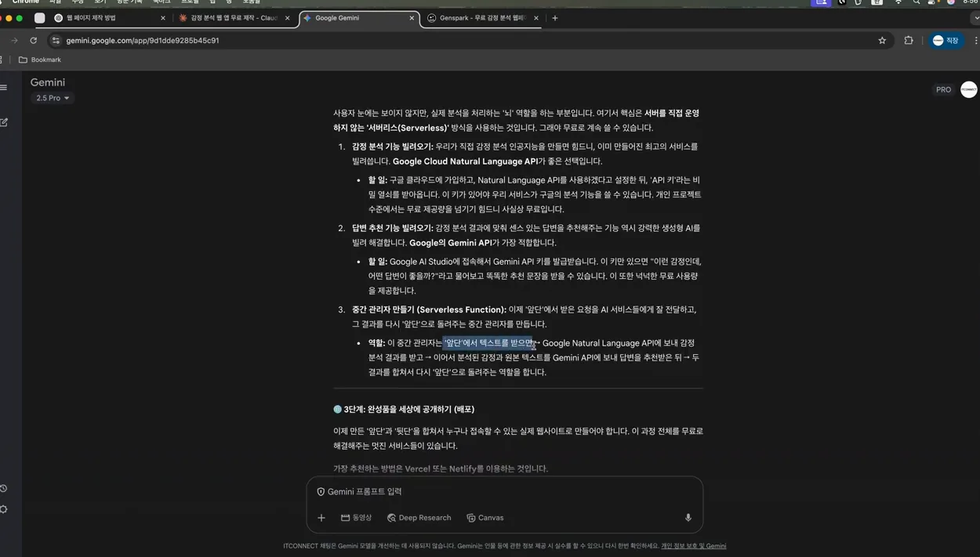Click the Wi-Fi icon in macOS menu bar

tap(898, 2)
